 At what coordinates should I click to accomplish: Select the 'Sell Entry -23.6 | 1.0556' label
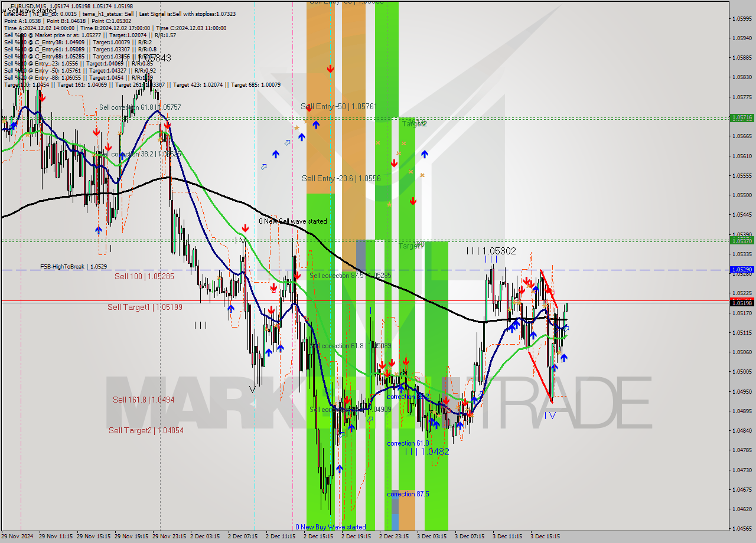(341, 178)
